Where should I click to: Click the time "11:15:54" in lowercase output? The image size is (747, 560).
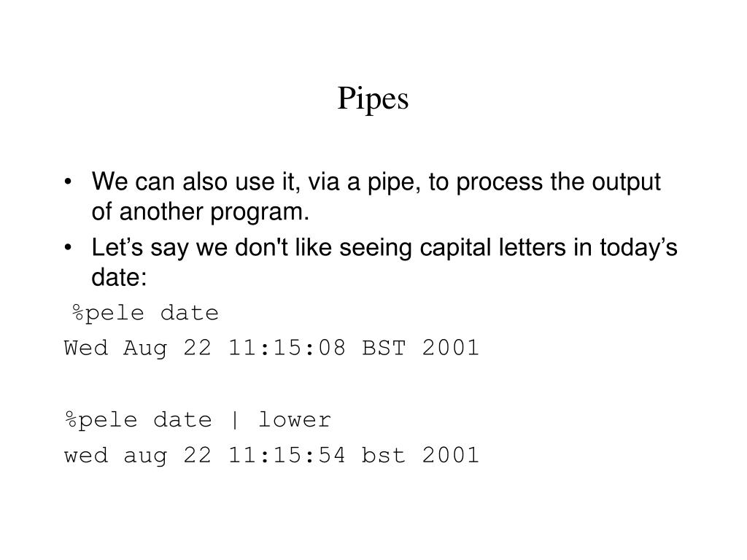(x=287, y=455)
